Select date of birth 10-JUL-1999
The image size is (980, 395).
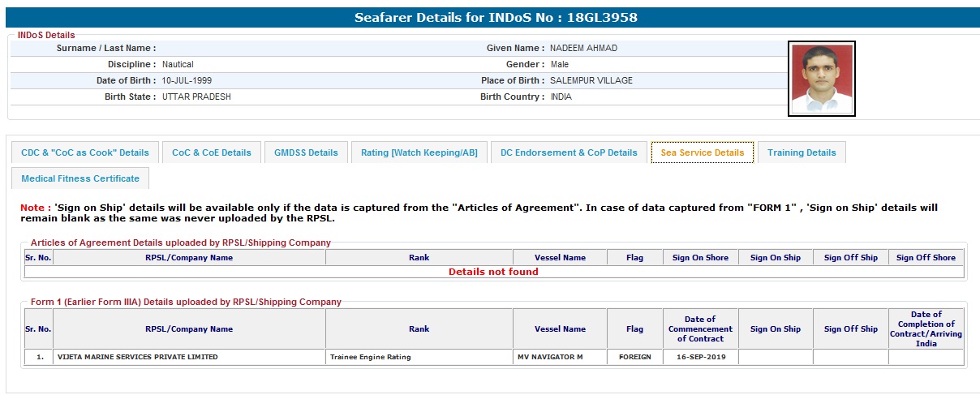(187, 80)
